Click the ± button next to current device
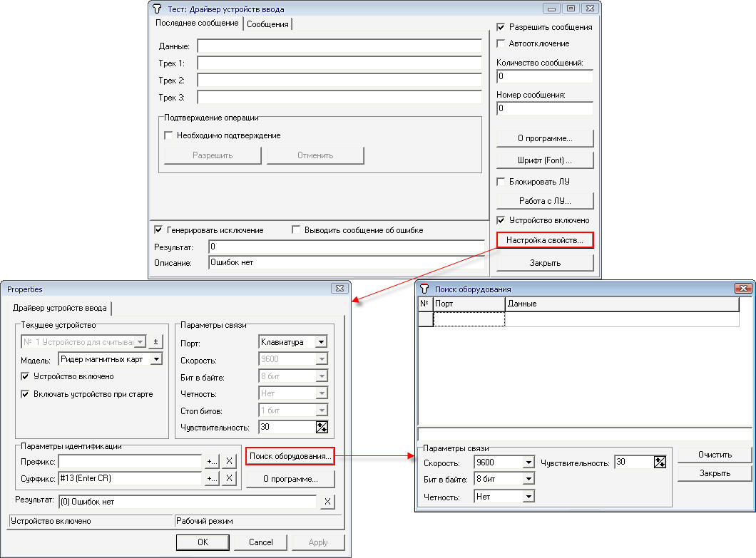The width and height of the screenshot is (756, 558). tap(156, 341)
